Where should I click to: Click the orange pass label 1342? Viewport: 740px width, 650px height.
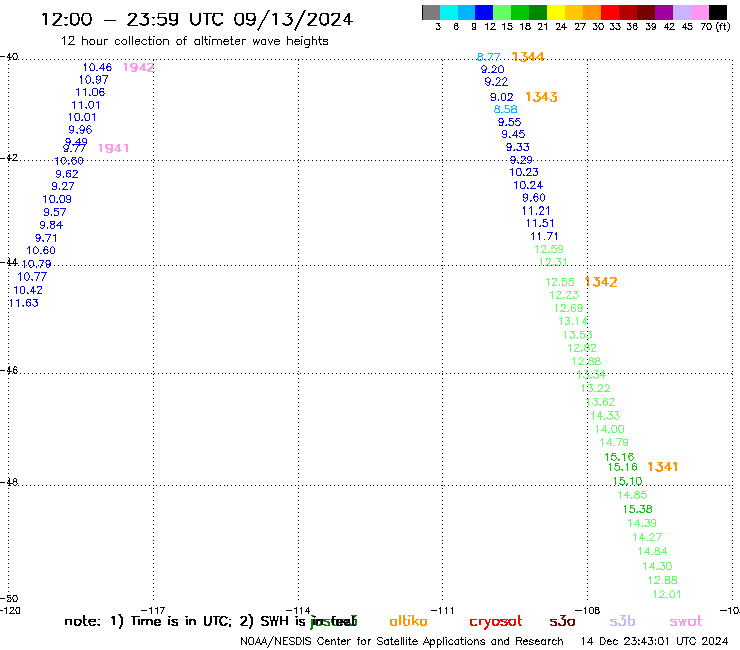pos(601,282)
